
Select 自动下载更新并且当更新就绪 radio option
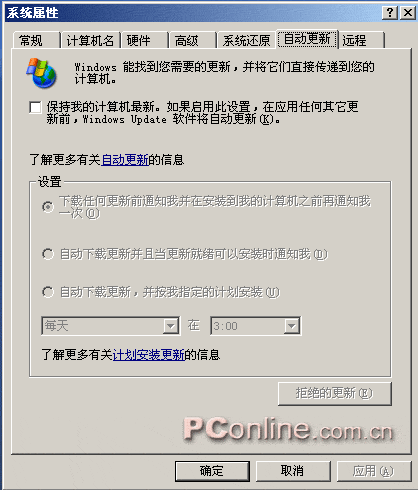[x=48, y=254]
